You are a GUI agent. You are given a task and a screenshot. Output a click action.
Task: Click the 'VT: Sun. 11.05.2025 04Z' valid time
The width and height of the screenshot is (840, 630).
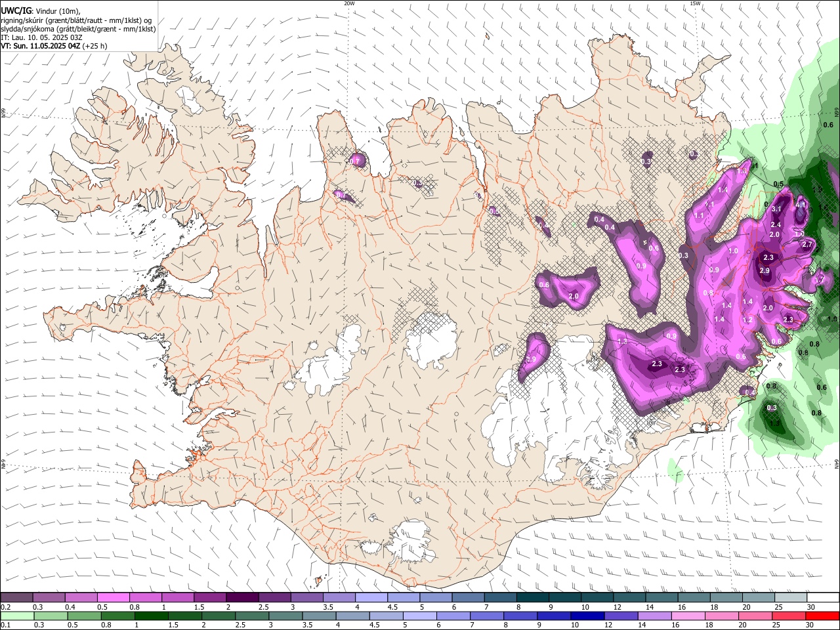coord(40,47)
